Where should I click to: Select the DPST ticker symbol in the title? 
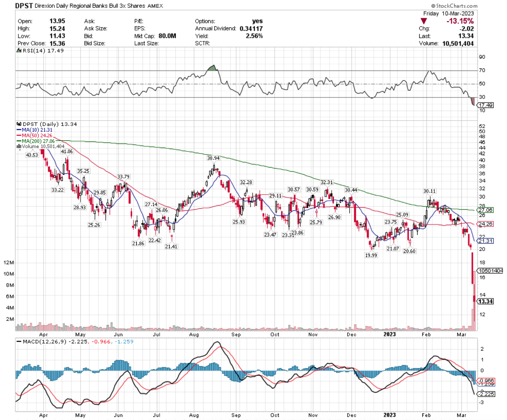pyautogui.click(x=24, y=6)
